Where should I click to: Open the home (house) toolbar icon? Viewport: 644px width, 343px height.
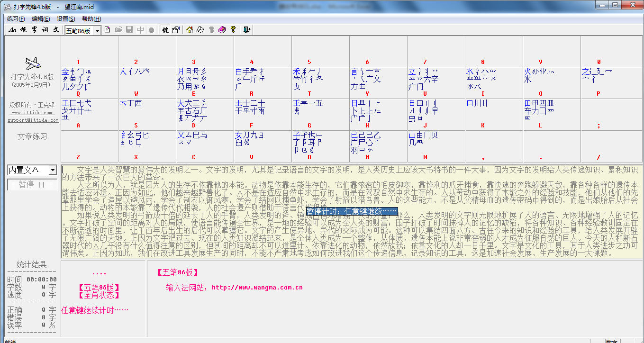coord(190,30)
